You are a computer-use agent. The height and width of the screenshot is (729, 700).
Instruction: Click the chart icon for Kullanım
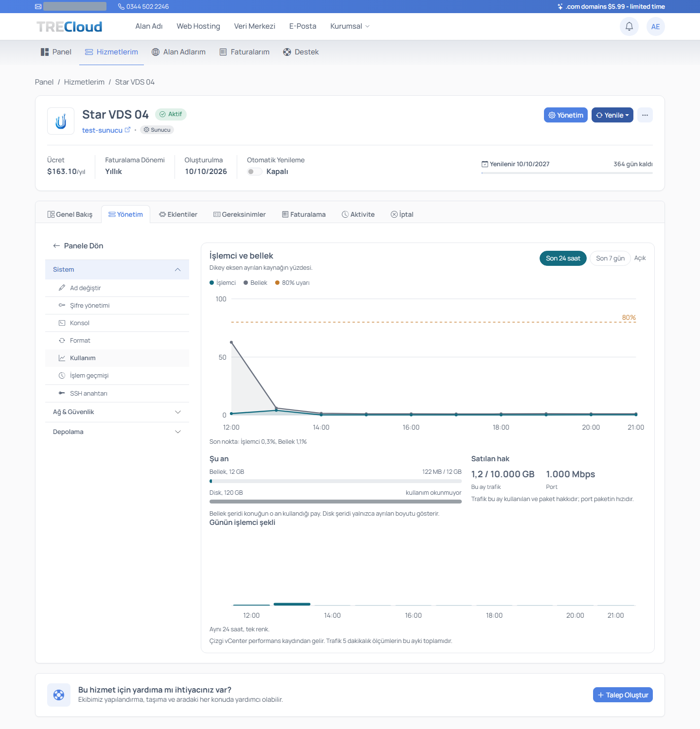coord(62,358)
